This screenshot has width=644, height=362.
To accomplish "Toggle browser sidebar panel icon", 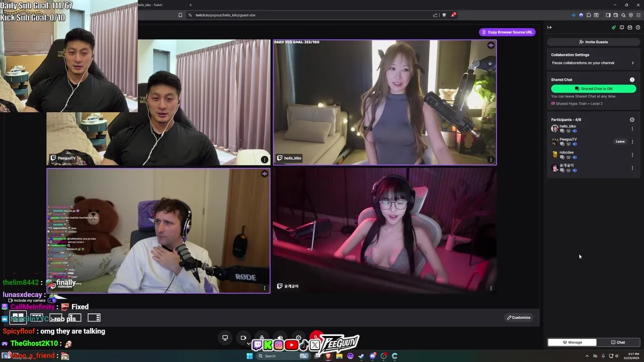I will tap(608, 15).
